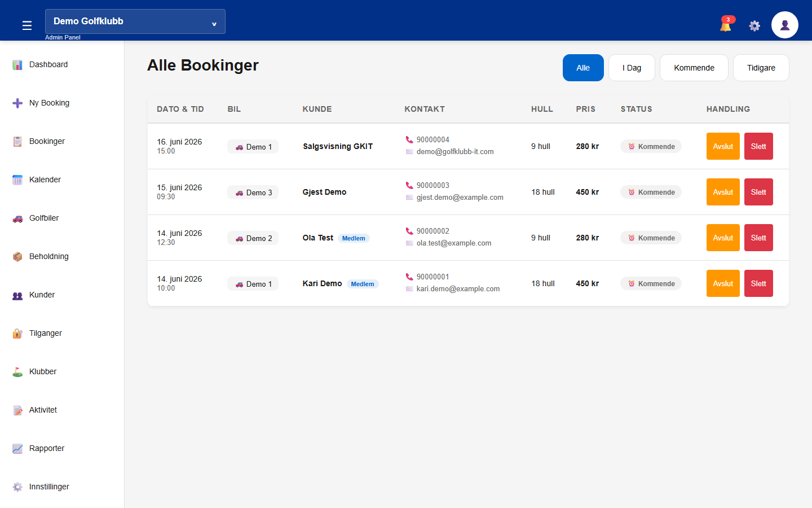812x508 pixels.
Task: Click the Rapporter chart icon
Action: point(17,449)
